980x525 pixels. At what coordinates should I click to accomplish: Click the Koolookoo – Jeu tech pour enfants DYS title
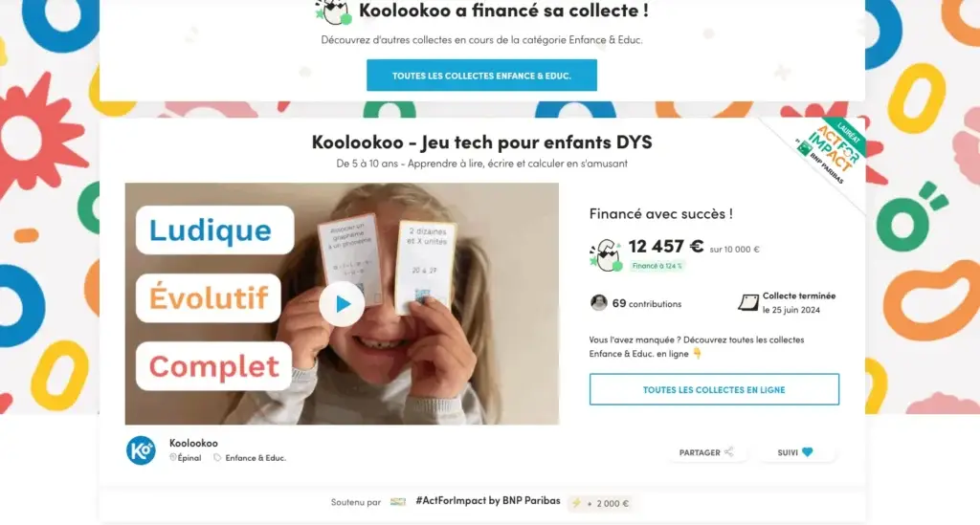point(482,142)
